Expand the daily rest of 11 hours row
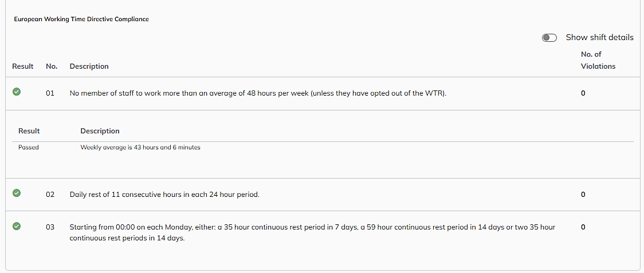This screenshot has height=273, width=644. click(x=322, y=194)
